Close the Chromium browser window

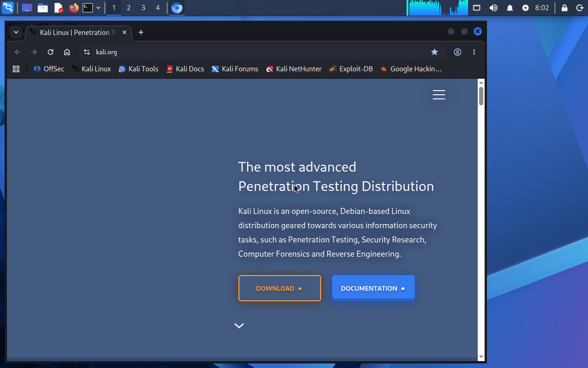(478, 31)
